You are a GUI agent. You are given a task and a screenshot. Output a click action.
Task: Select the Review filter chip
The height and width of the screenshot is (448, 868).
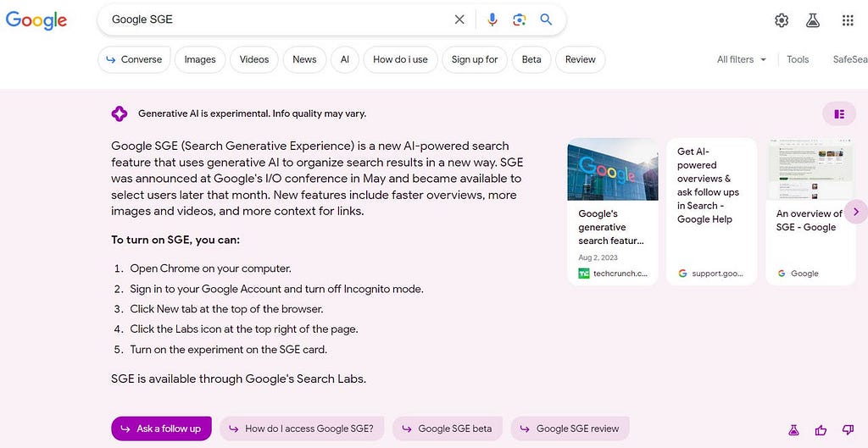580,59
